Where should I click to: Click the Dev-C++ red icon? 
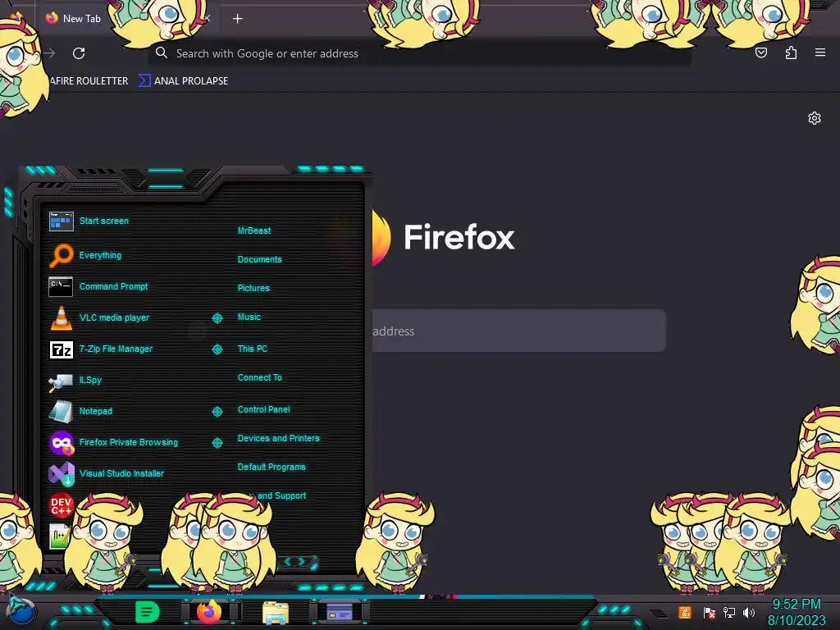(x=61, y=505)
